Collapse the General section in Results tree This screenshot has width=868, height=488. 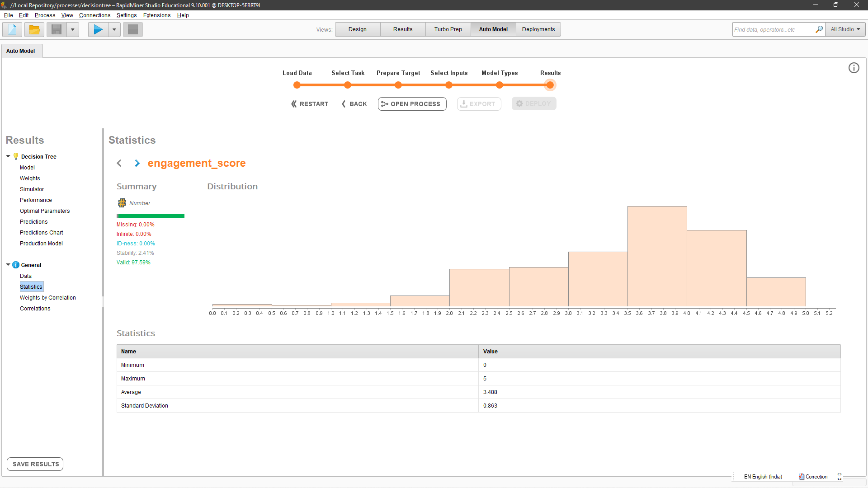tap(8, 265)
